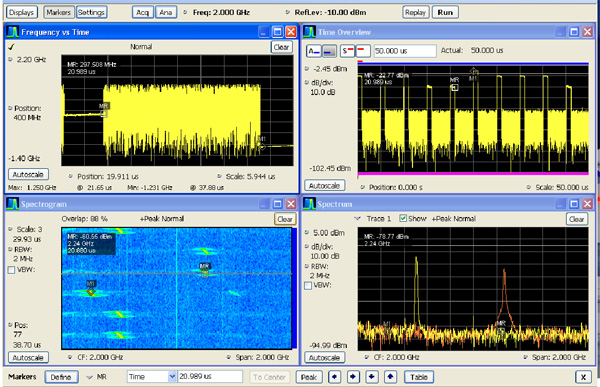Click the marker time value field
The image size is (600, 387).
tap(210, 377)
